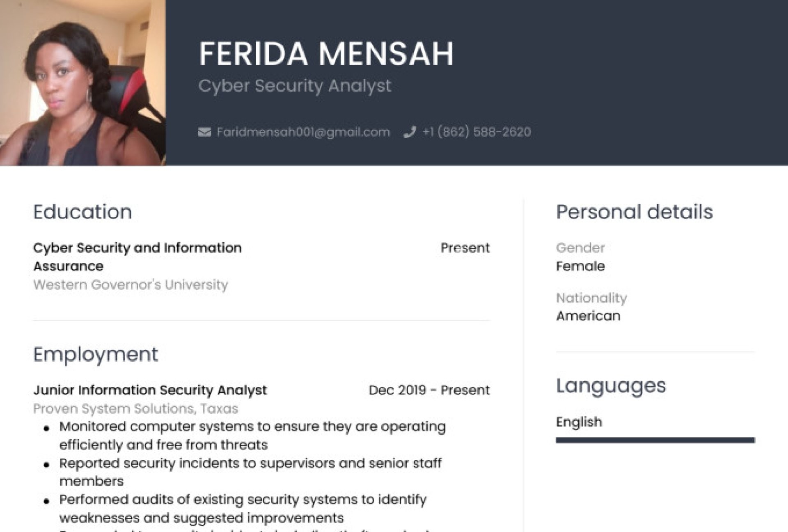Click the American nationality value
This screenshot has height=532, width=788.
point(588,316)
